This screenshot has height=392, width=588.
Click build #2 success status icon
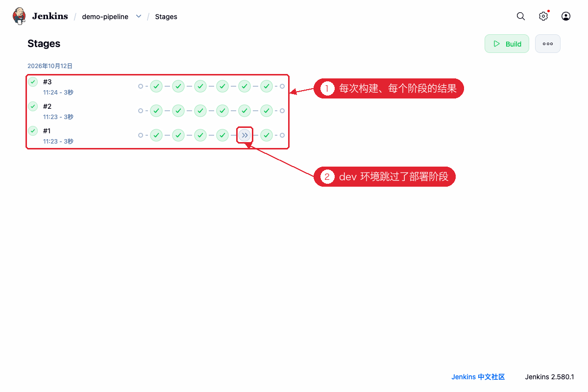point(33,106)
